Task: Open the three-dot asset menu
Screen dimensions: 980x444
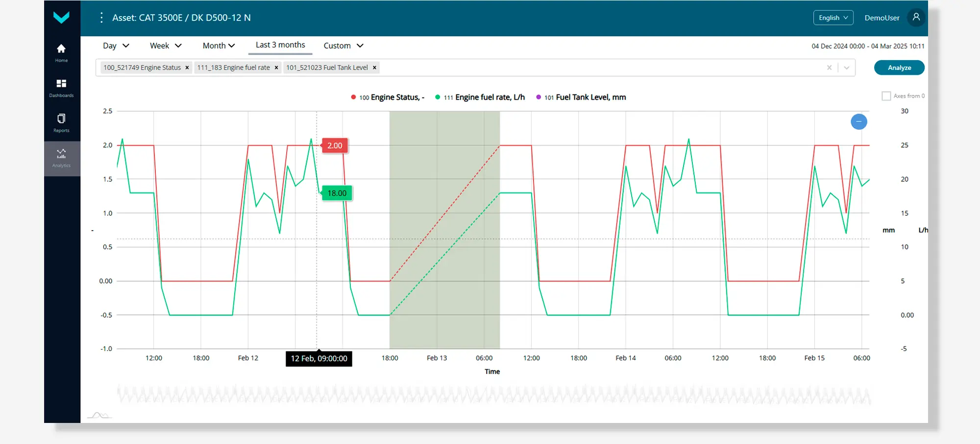Action: click(x=101, y=18)
